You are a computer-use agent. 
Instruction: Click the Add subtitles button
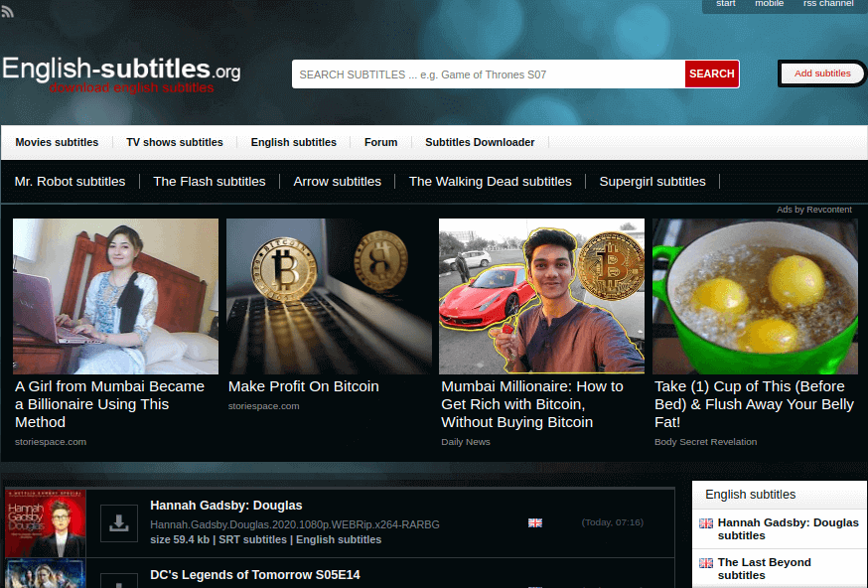point(822,73)
